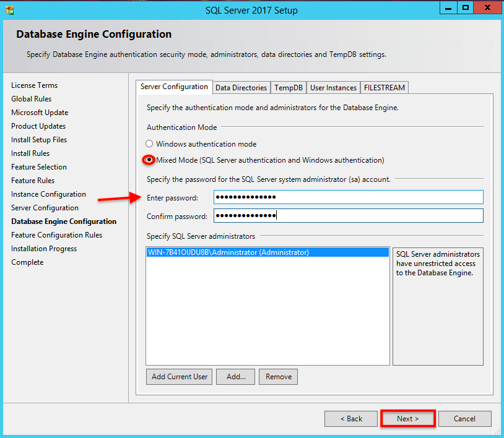Close the SQL Server 2017 Setup window

(487, 7)
